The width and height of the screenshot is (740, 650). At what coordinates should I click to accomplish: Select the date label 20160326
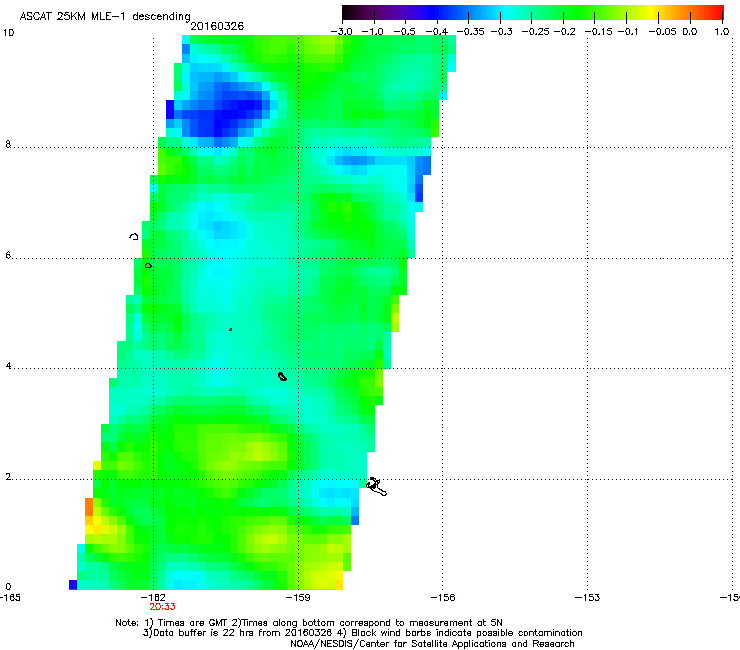[x=217, y=26]
